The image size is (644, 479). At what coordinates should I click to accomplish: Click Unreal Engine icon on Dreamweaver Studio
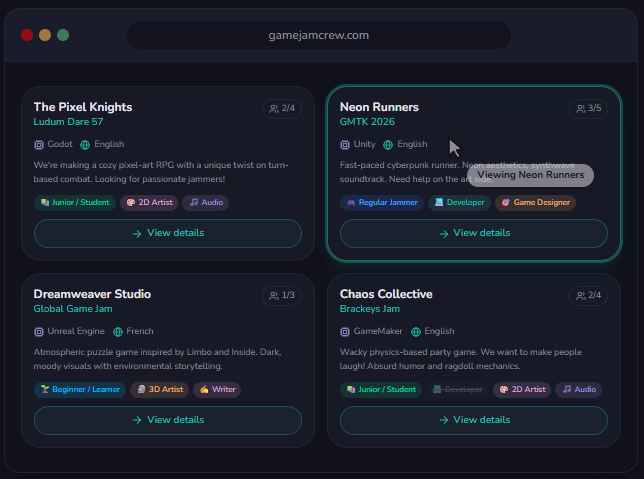[39, 331]
